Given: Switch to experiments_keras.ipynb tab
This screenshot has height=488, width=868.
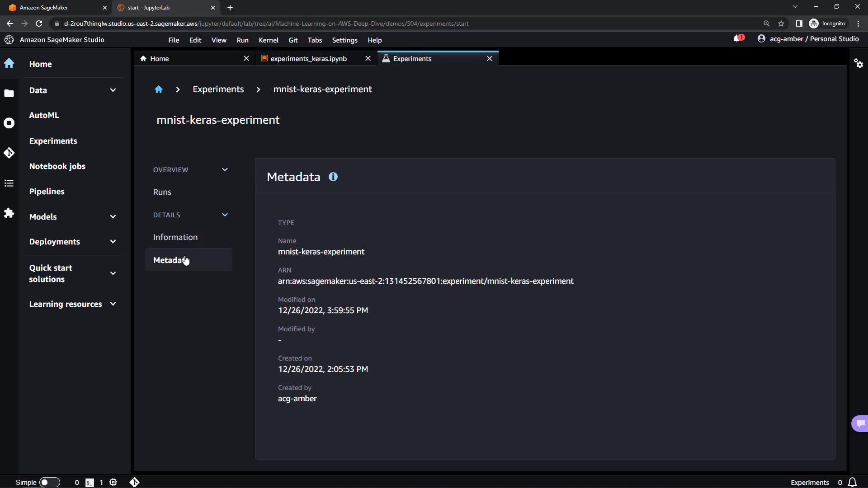Looking at the screenshot, I should pos(308,59).
